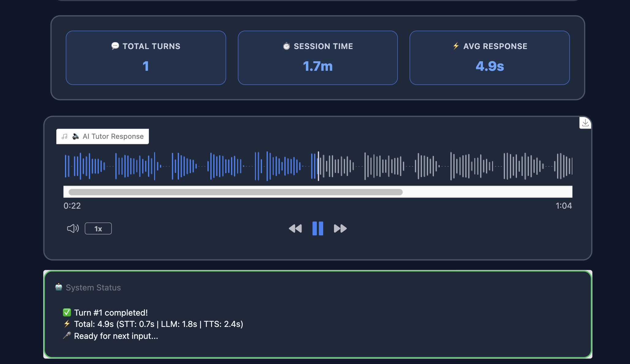The width and height of the screenshot is (630, 364).
Task: Click the robot icon beside System Status
Action: (x=59, y=287)
